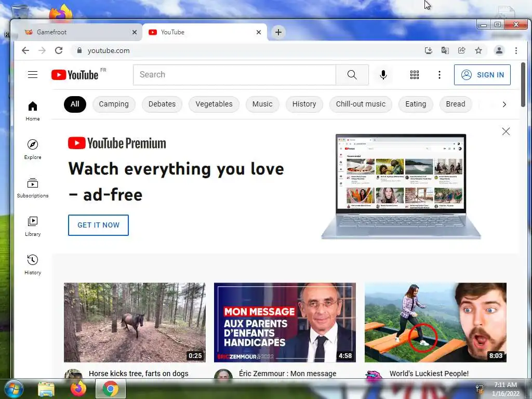532x399 pixels.
Task: Click the page vertical scrollbar
Action: (523, 85)
